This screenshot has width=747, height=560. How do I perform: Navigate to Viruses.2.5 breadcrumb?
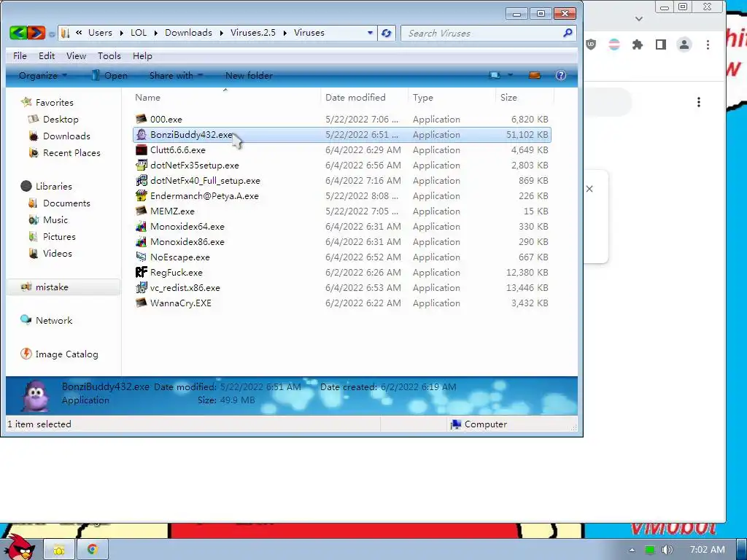tap(253, 33)
